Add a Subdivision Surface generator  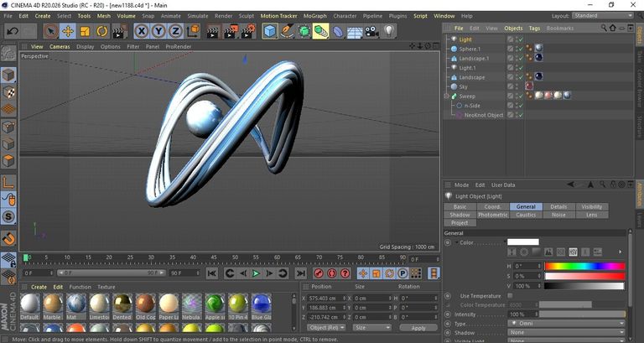pyautogui.click(x=304, y=31)
